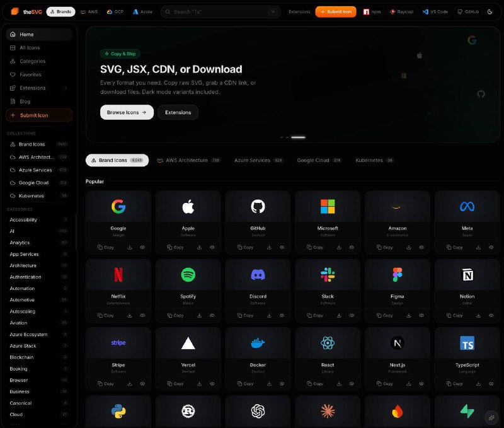Preview Microsoft icon with eye button
This screenshot has width=504, height=428.
352,247
